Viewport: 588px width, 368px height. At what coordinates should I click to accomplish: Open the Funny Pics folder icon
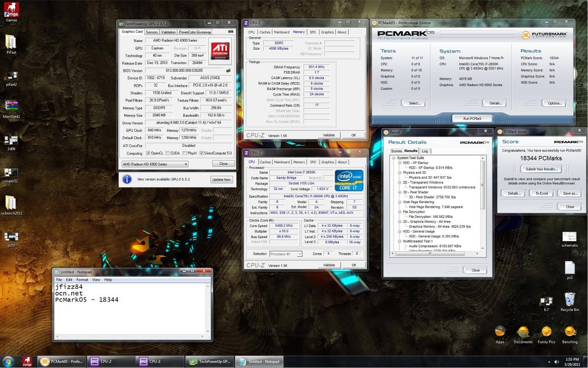tap(546, 334)
